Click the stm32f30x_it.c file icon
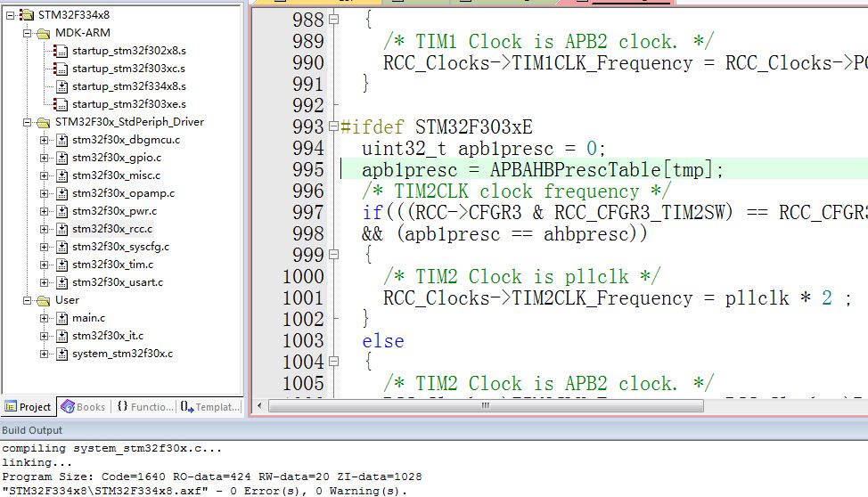This screenshot has height=497, width=868. coord(62,336)
